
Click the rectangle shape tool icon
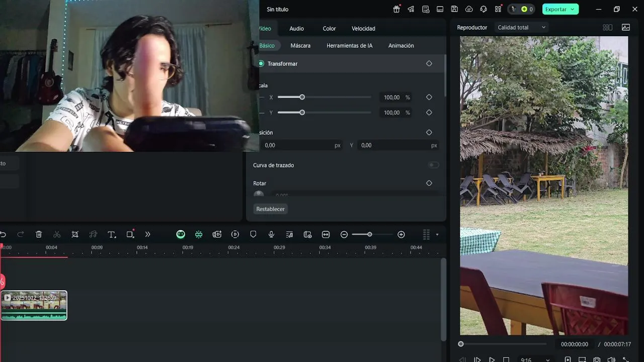(x=130, y=234)
